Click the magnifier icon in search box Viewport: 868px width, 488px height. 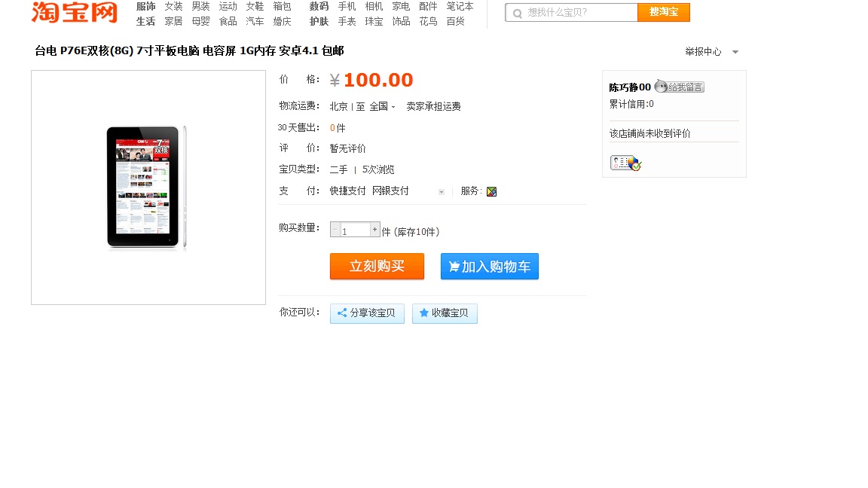[x=517, y=14]
